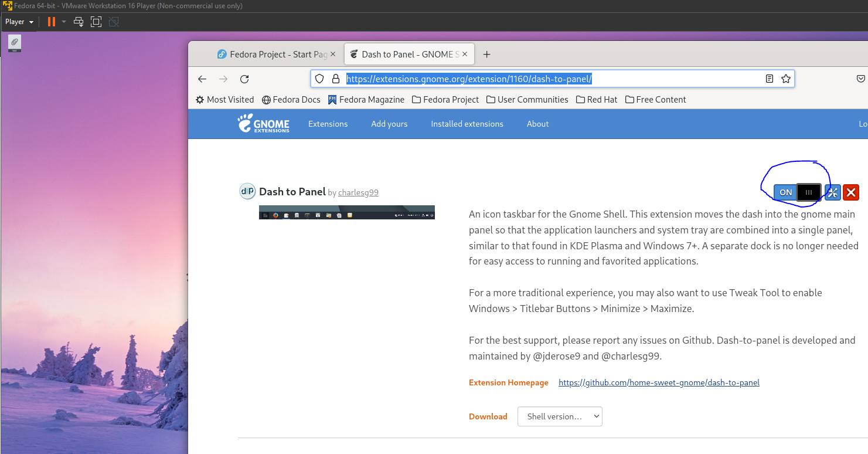Image resolution: width=868 pixels, height=454 pixels.
Task: Enter VMware full screen mode
Action: pyautogui.click(x=96, y=22)
